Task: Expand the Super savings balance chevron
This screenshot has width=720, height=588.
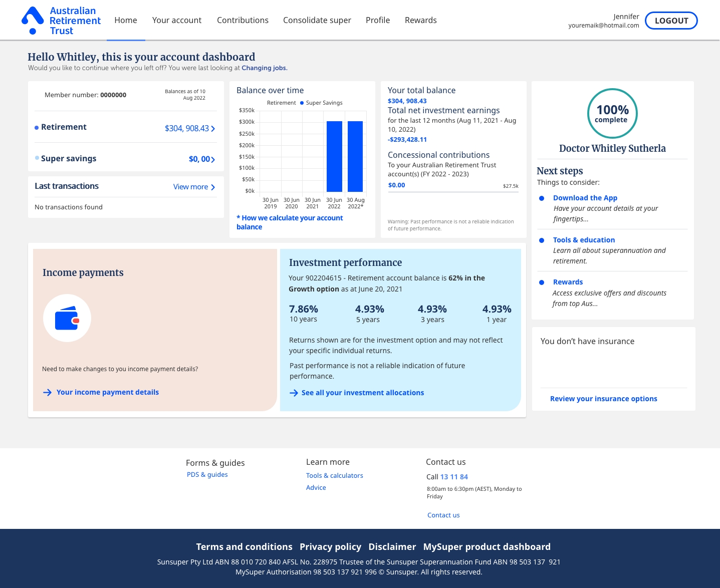Action: (x=213, y=159)
